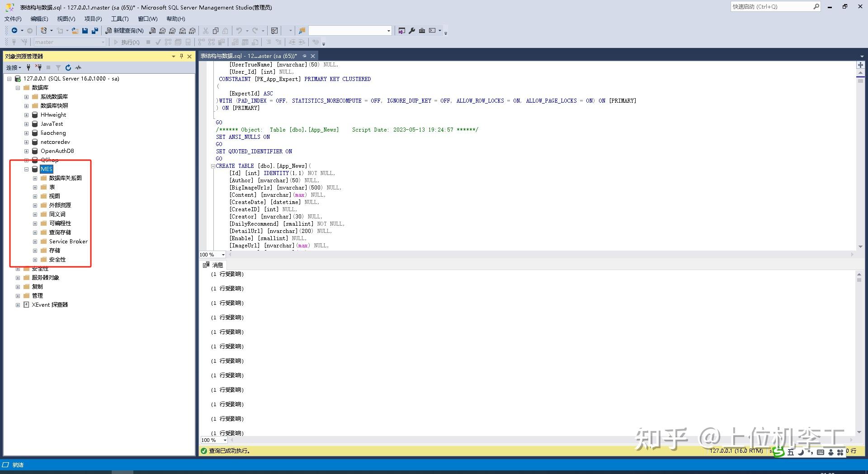The width and height of the screenshot is (868, 474).
Task: Click the Cut icon in the toolbar
Action: [x=205, y=30]
